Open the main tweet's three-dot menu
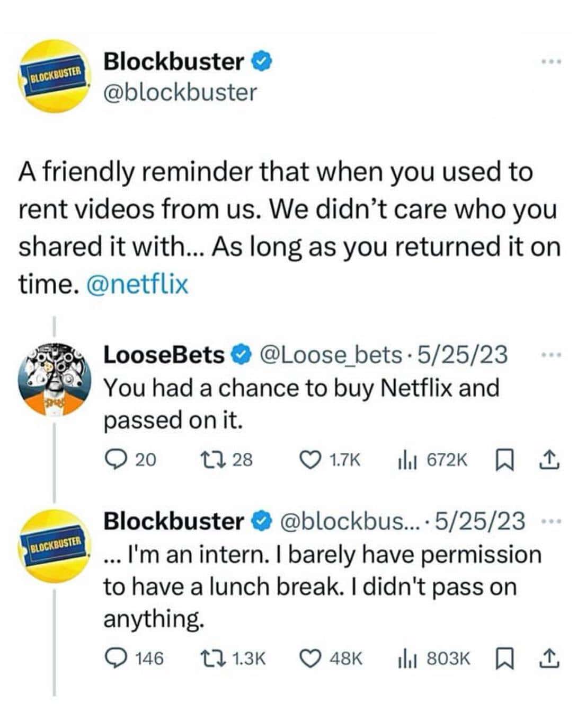The height and width of the screenshot is (728, 586). pos(551,63)
